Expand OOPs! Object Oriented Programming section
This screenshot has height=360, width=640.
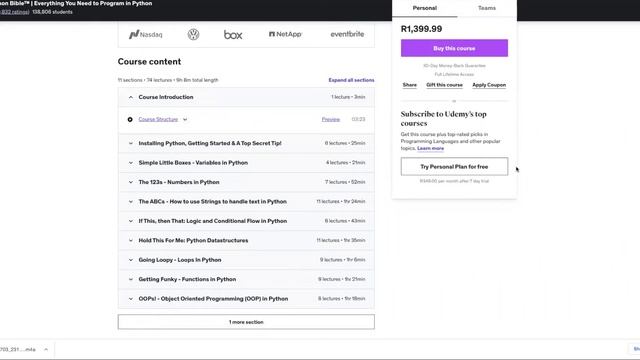(x=246, y=298)
